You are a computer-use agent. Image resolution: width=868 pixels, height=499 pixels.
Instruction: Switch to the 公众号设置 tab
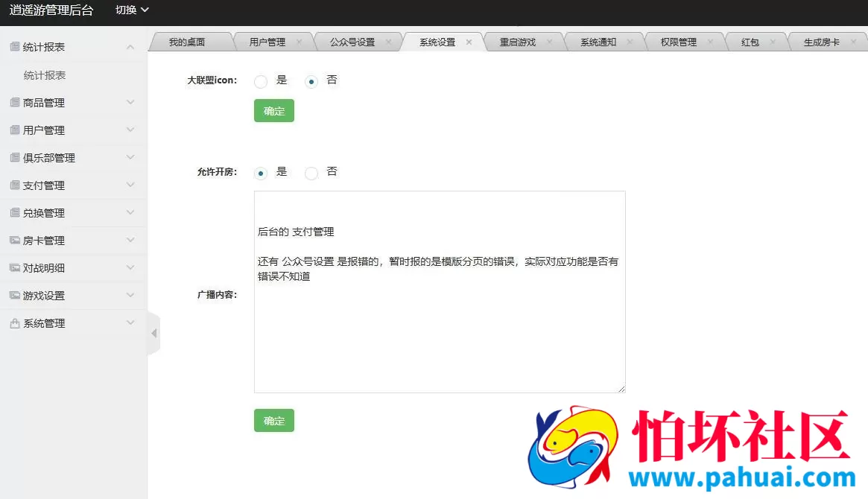point(352,42)
